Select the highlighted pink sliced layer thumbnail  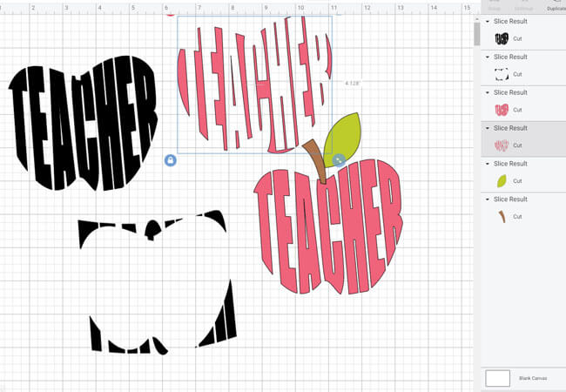(x=502, y=145)
